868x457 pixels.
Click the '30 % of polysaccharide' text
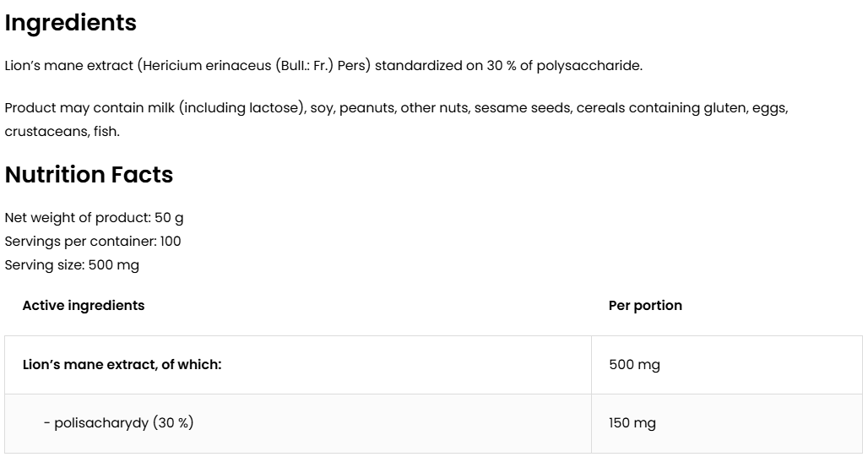[x=563, y=66]
